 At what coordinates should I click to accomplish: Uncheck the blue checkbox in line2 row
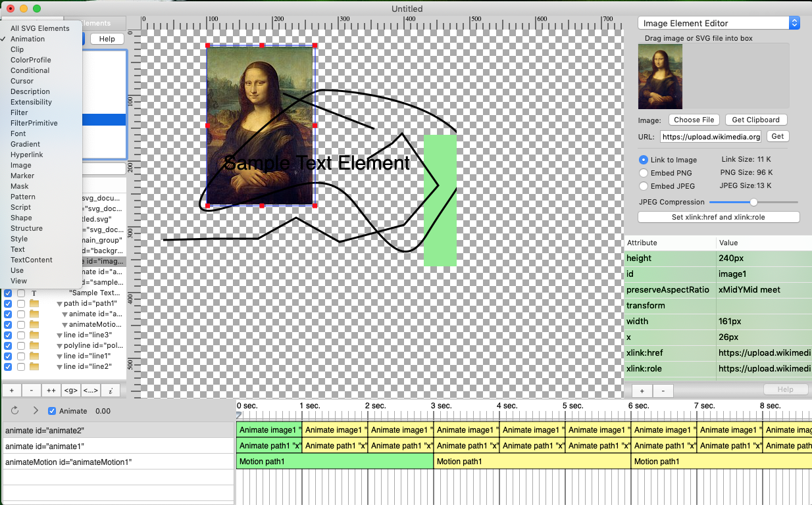tap(8, 367)
